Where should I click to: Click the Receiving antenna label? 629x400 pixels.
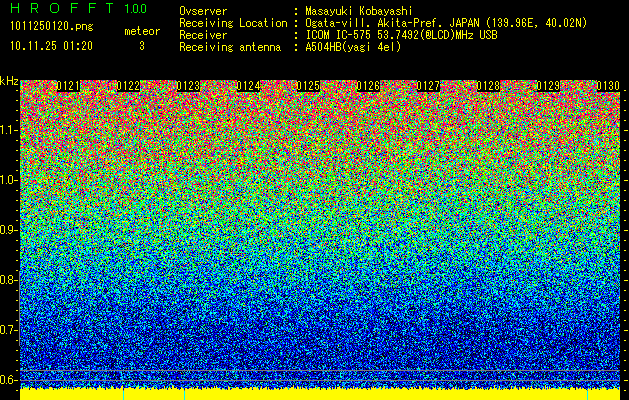(230, 47)
